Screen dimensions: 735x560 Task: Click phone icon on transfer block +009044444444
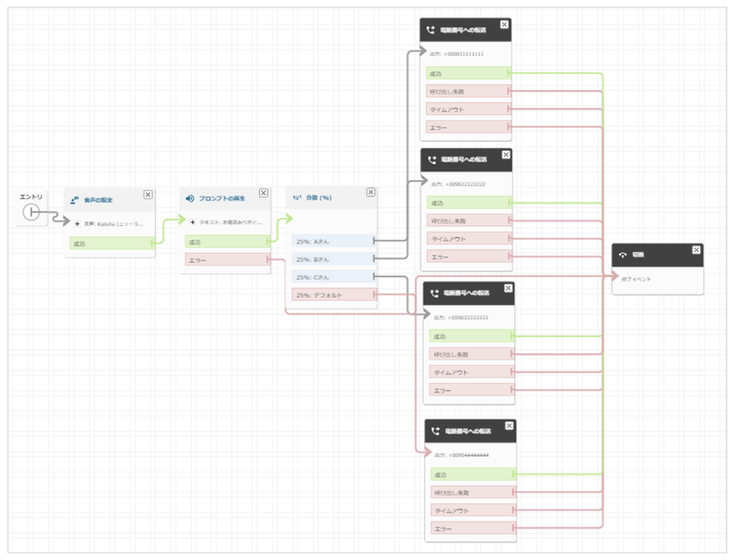(x=435, y=431)
